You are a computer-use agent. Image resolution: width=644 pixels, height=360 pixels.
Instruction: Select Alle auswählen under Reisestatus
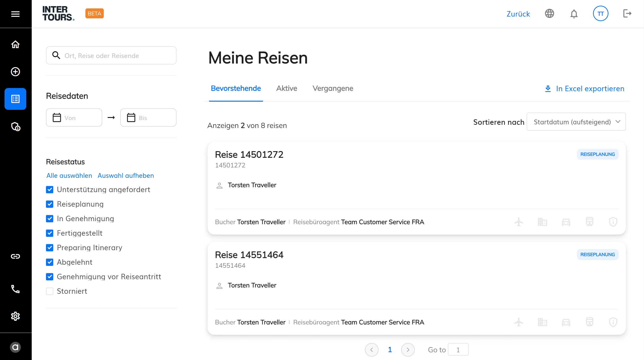coord(69,176)
